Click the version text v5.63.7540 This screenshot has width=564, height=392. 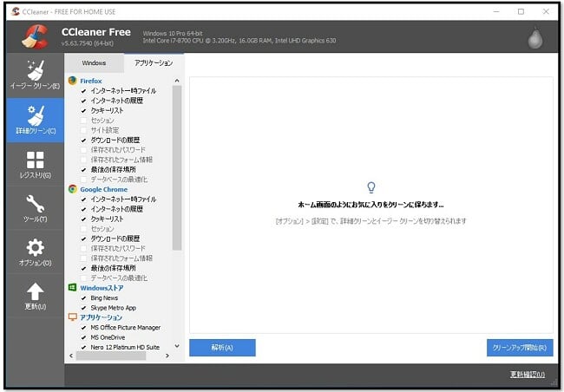[88, 43]
